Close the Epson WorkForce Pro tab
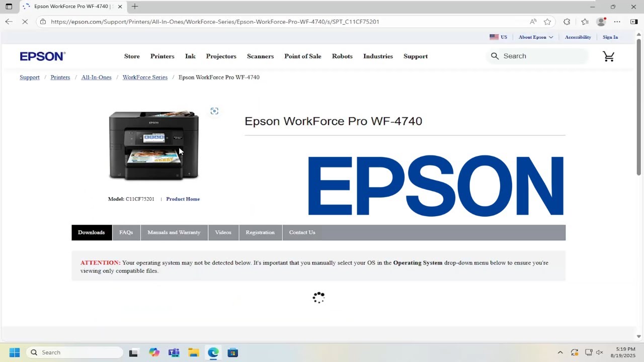Viewport: 644px width, 362px height. [x=120, y=7]
